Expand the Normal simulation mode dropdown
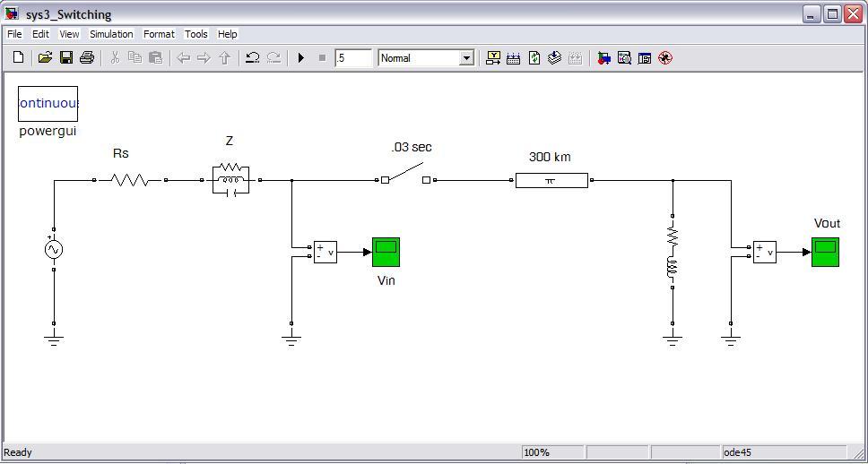This screenshot has height=464, width=868. click(465, 58)
